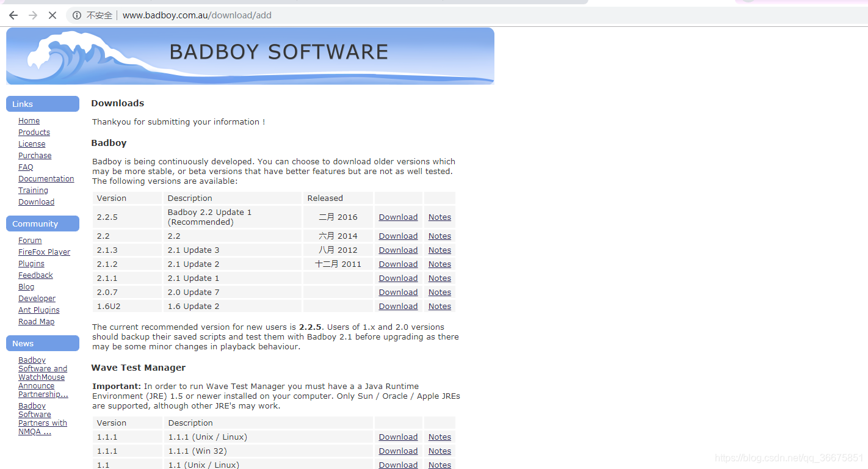Click the Badboy Software wave banner
The image size is (868, 469).
250,56
